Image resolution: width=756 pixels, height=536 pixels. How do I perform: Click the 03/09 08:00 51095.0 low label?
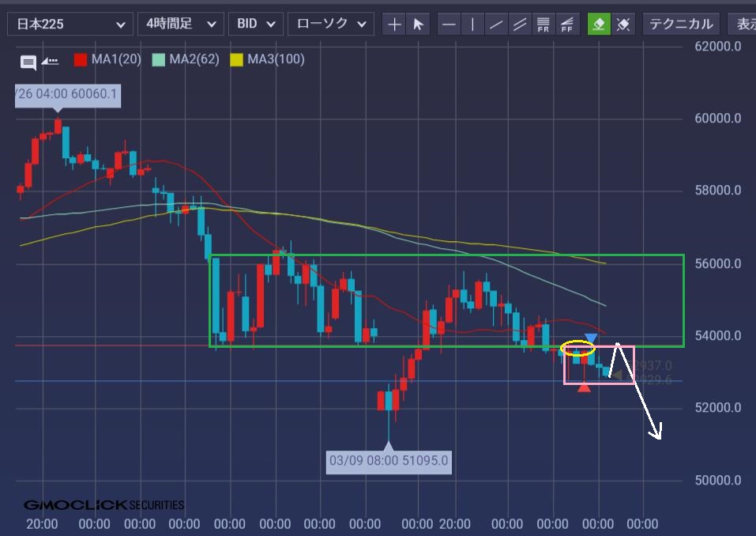(x=389, y=461)
